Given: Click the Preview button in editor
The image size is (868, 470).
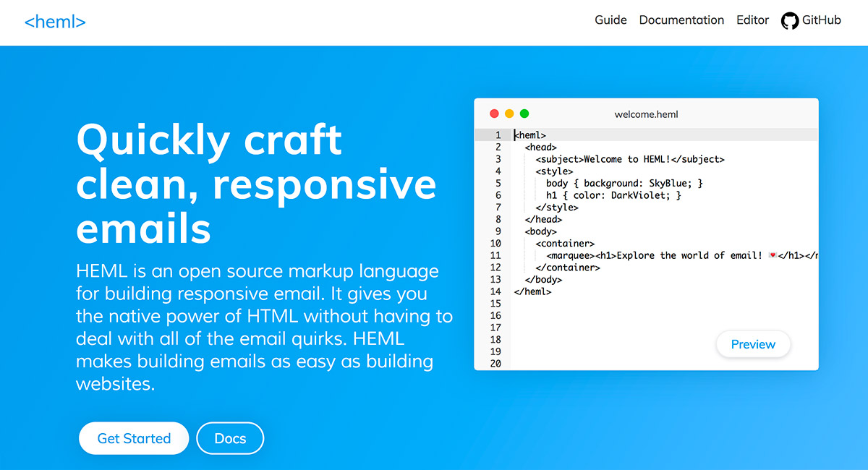Looking at the screenshot, I should (x=753, y=344).
